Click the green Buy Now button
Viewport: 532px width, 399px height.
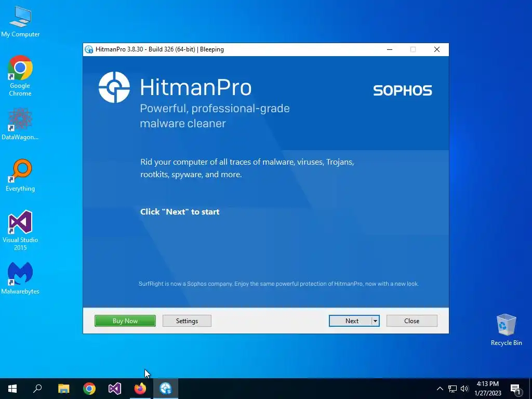click(x=125, y=321)
